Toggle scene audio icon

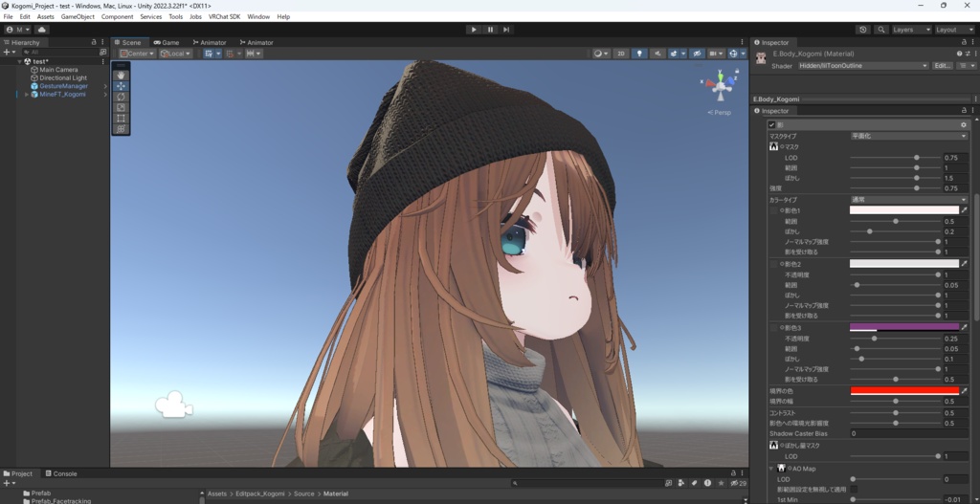[657, 54]
